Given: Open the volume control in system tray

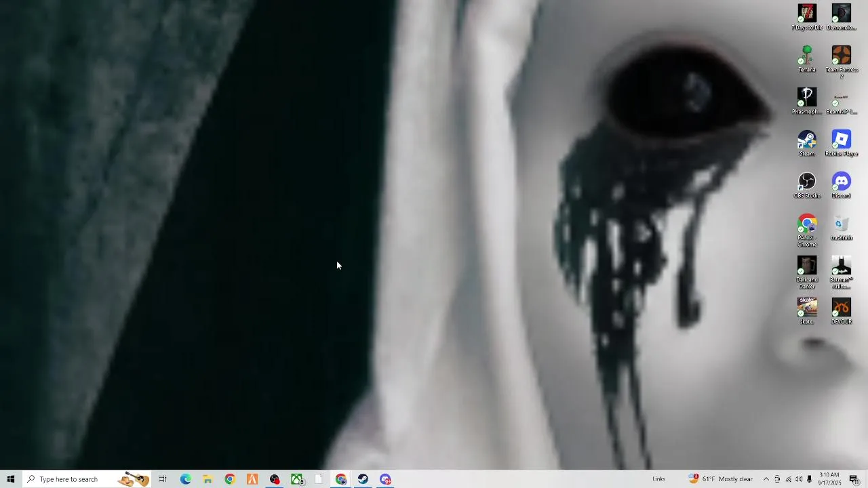Looking at the screenshot, I should pos(799,479).
